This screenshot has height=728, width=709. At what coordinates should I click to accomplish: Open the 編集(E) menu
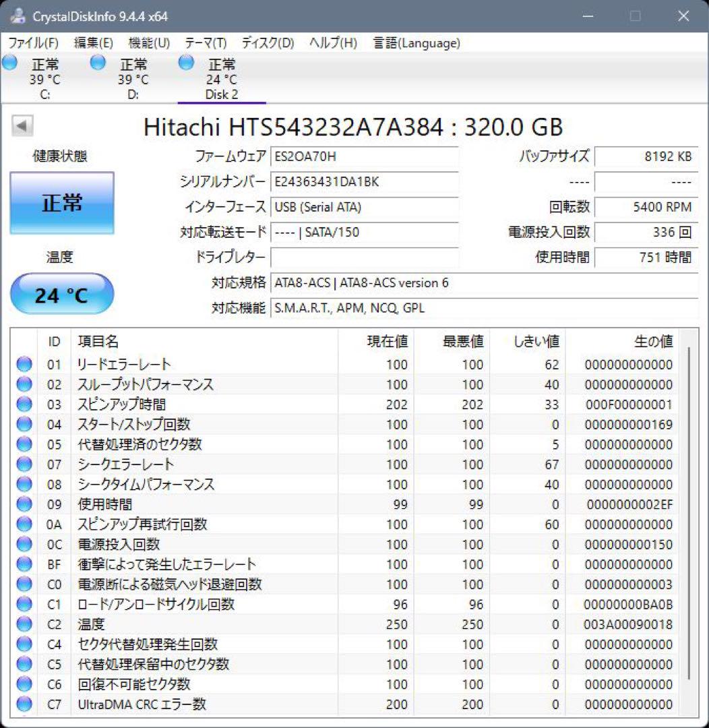click(93, 43)
